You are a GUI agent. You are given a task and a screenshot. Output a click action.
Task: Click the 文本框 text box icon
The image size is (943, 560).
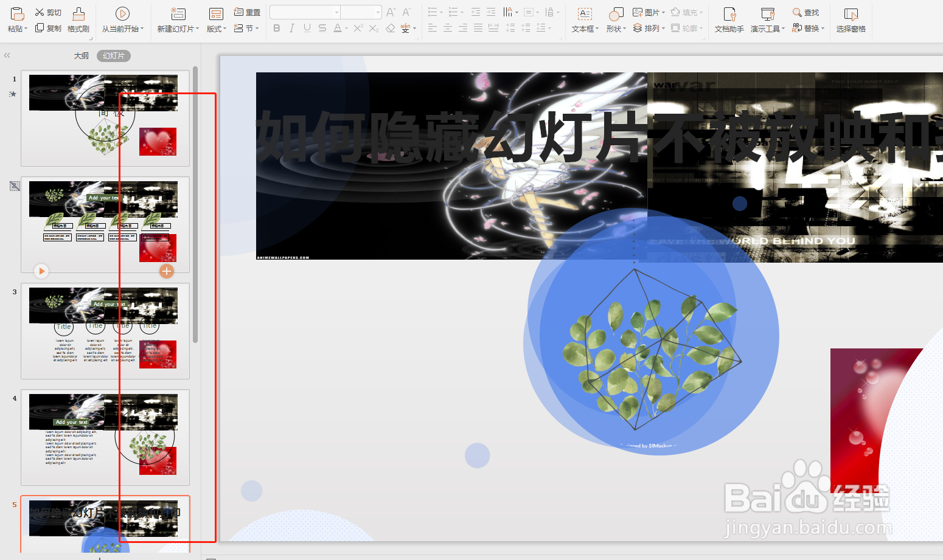click(585, 14)
